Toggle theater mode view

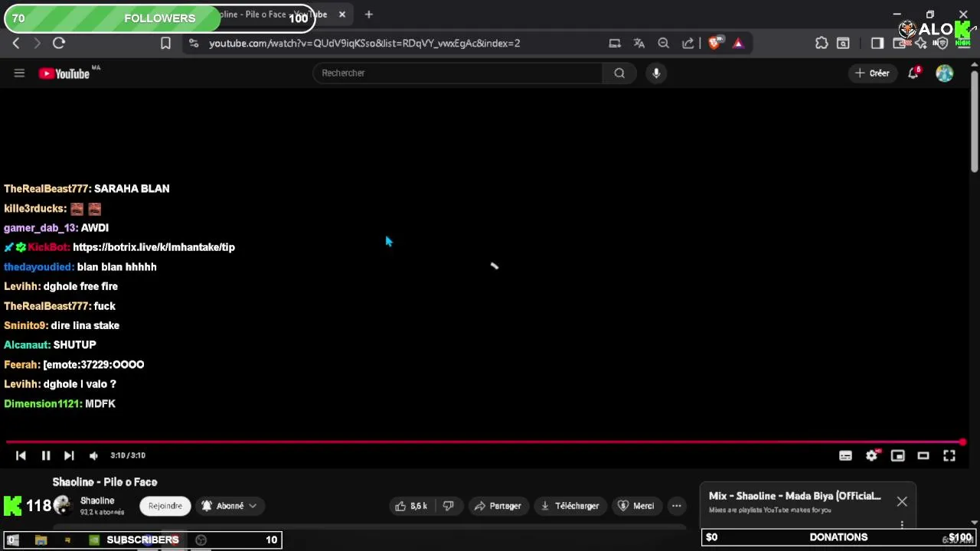coord(923,455)
